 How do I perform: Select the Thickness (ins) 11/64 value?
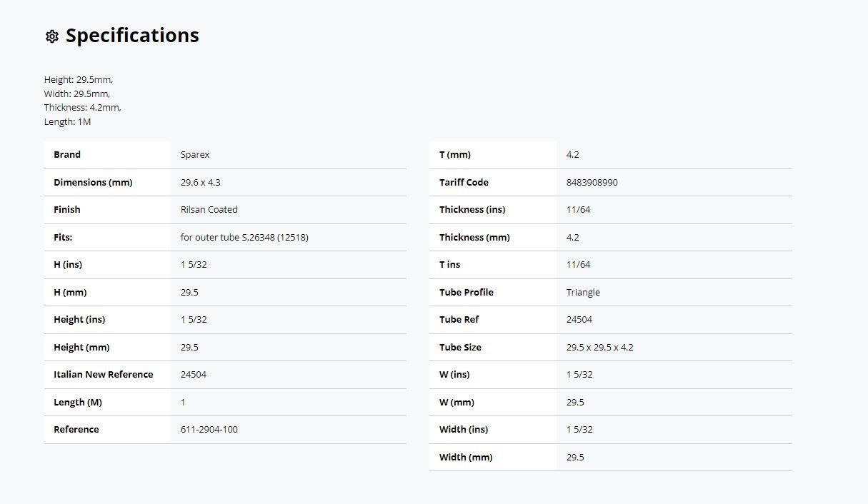(x=579, y=209)
